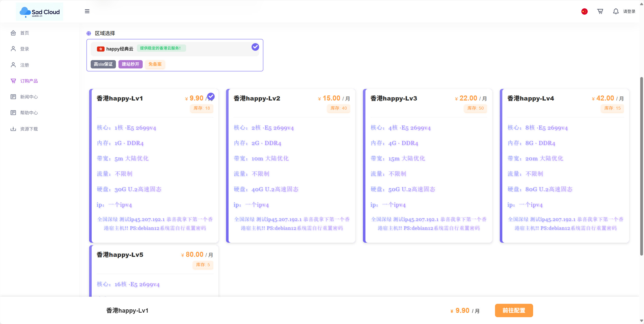The width and height of the screenshot is (644, 324).
Task: Click the 免备案 tag
Action: pos(155,64)
